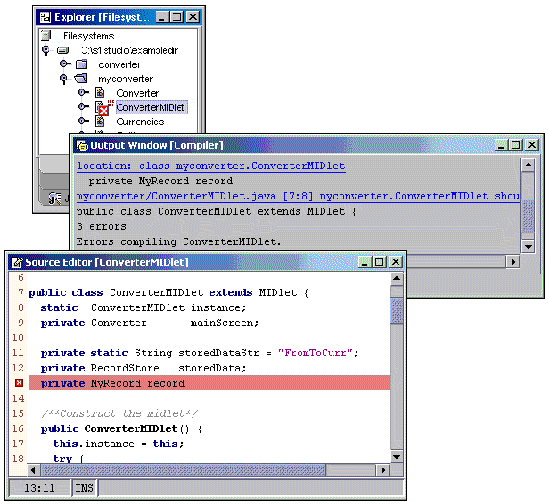Viewport: 549px width, 504px height.
Task: Click the Explorer window title icon
Action: point(45,17)
